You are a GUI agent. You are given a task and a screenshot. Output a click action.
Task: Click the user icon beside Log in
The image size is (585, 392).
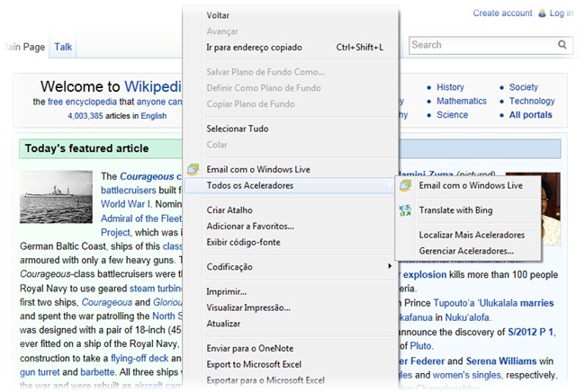point(542,13)
